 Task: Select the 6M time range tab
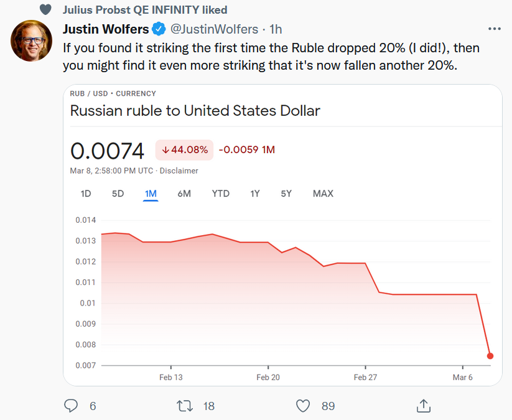[x=184, y=194]
